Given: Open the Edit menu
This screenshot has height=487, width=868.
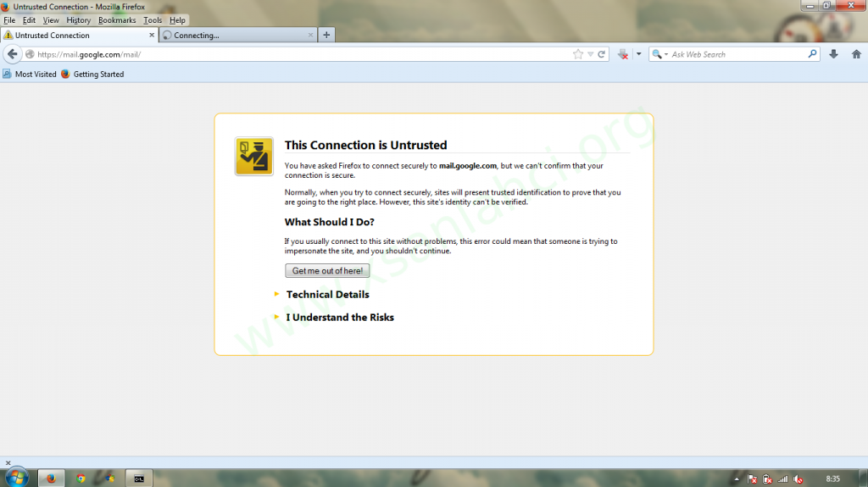Looking at the screenshot, I should click(x=29, y=20).
